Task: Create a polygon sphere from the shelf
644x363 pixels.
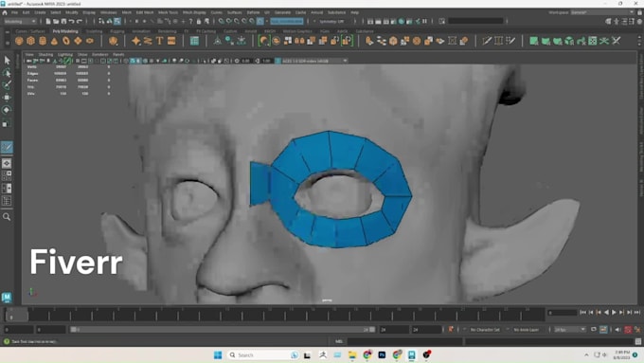Action: 19,41
